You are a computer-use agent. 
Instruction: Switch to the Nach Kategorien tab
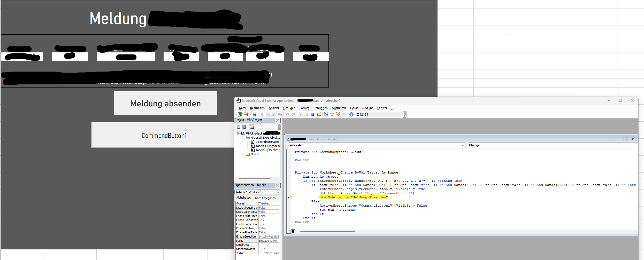pyautogui.click(x=265, y=198)
